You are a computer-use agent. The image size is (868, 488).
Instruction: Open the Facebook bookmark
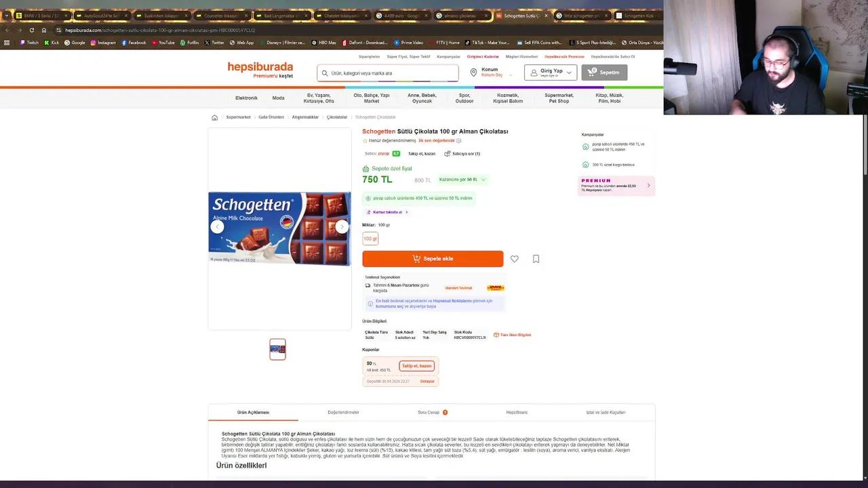click(134, 43)
